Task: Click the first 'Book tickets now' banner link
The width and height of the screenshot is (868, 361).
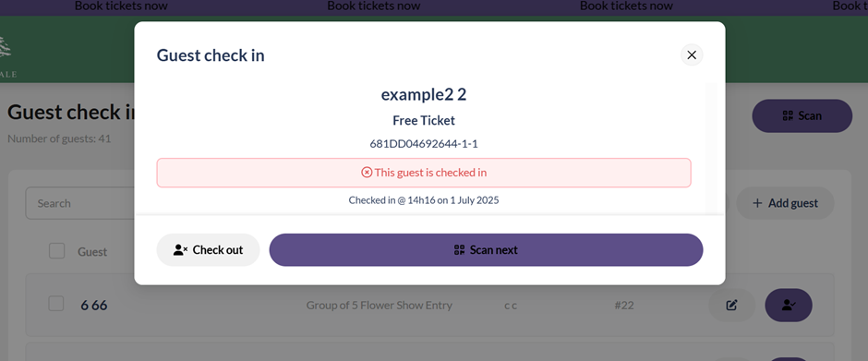Action: tap(121, 6)
